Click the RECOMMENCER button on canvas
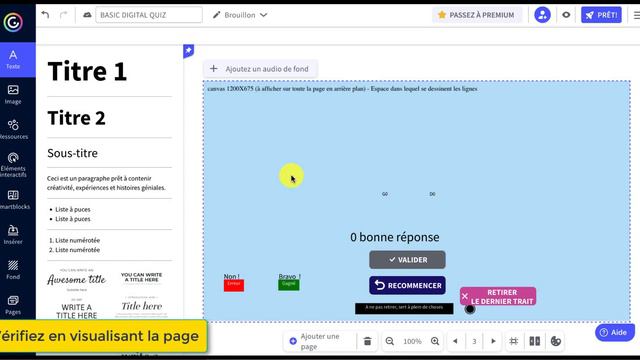This screenshot has height=360, width=640. (x=407, y=285)
